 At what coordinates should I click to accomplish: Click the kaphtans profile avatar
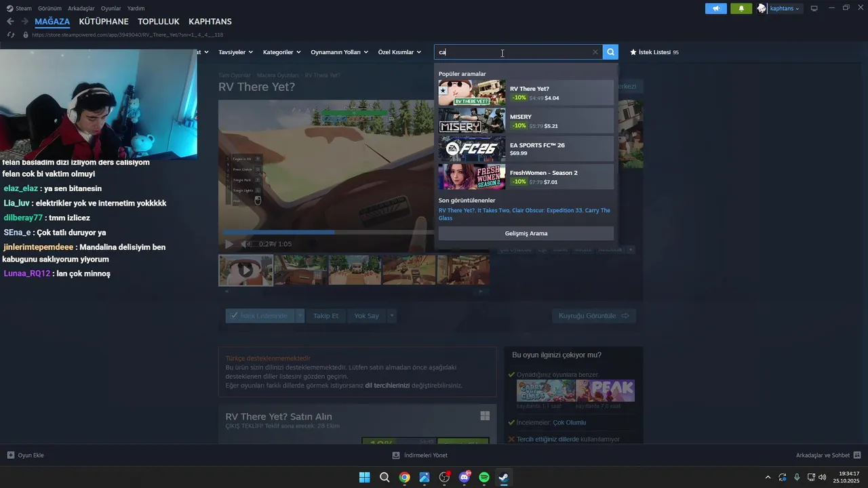pyautogui.click(x=762, y=8)
